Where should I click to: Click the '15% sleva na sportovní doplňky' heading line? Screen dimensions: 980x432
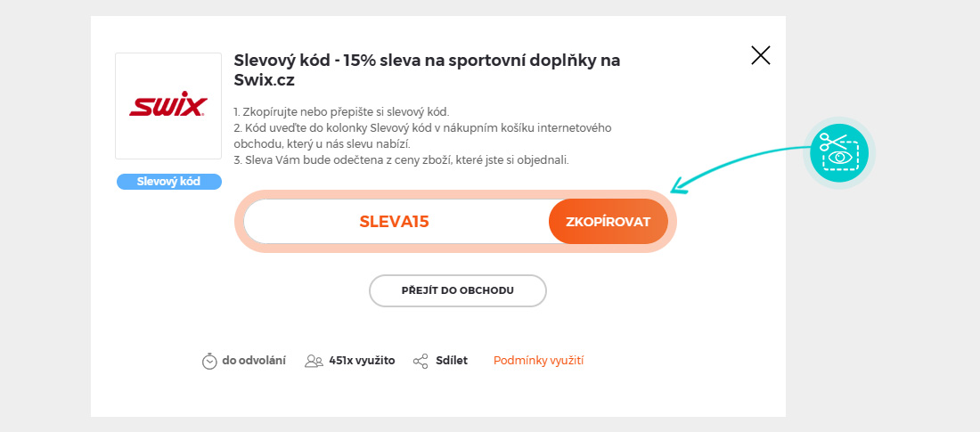pos(427,61)
